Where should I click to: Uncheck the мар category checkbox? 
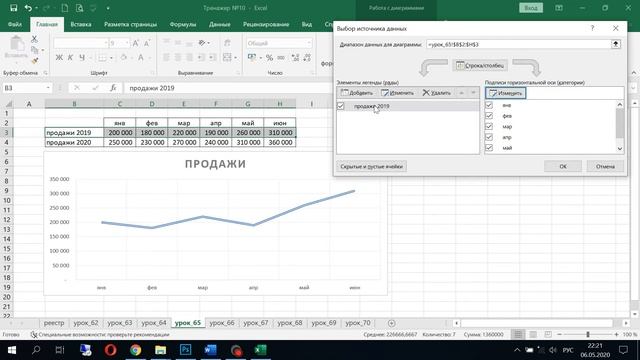click(x=489, y=126)
